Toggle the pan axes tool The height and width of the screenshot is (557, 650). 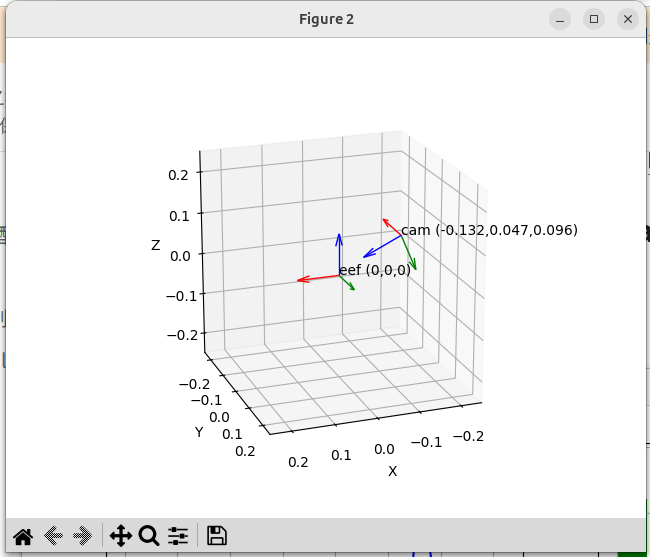pos(121,536)
